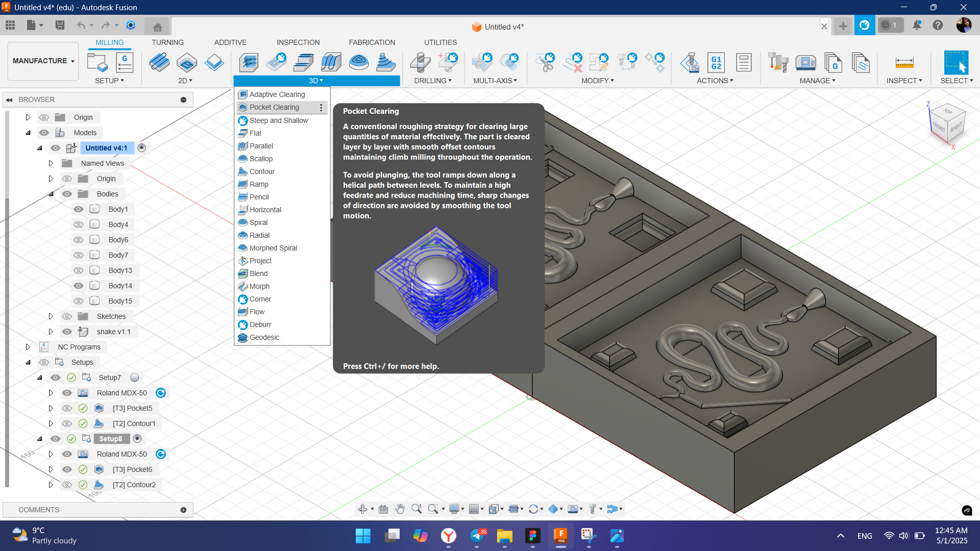Click the Measure icon in Inspect

[x=904, y=63]
